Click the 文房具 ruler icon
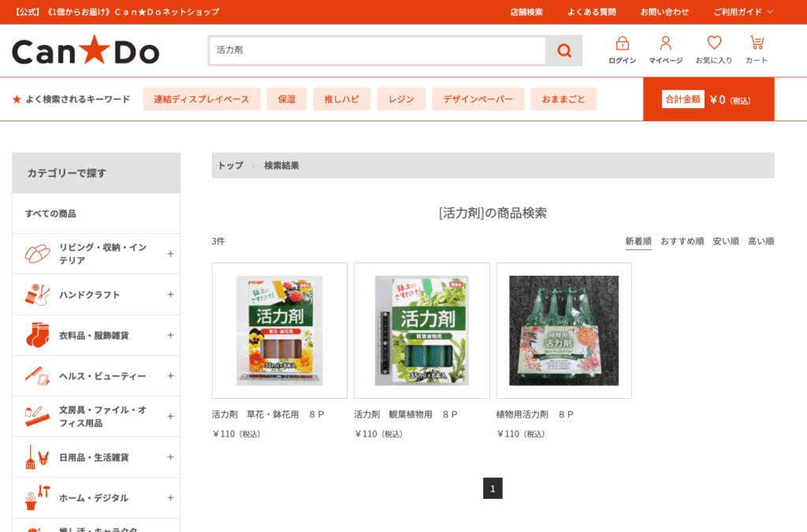The width and height of the screenshot is (807, 532). coord(37,416)
